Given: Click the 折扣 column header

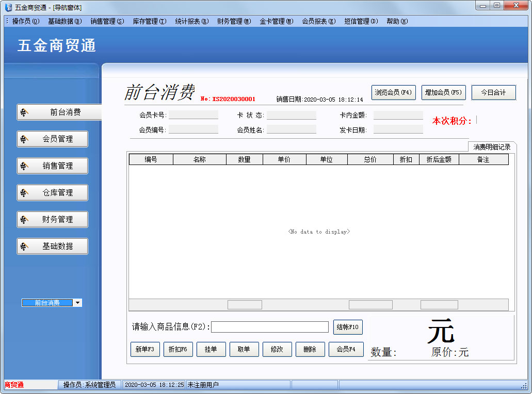Looking at the screenshot, I should click(x=406, y=159).
